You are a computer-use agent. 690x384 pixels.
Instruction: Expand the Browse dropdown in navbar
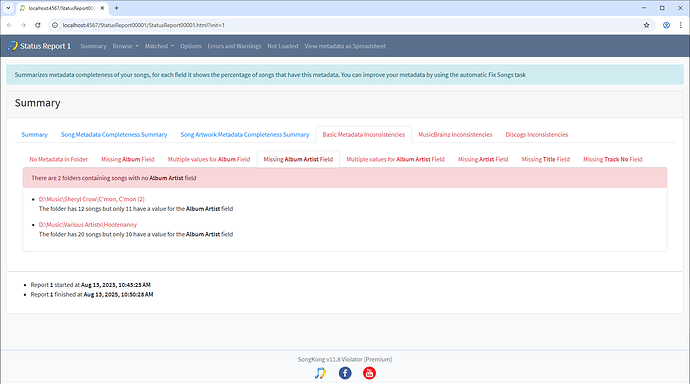pyautogui.click(x=125, y=46)
